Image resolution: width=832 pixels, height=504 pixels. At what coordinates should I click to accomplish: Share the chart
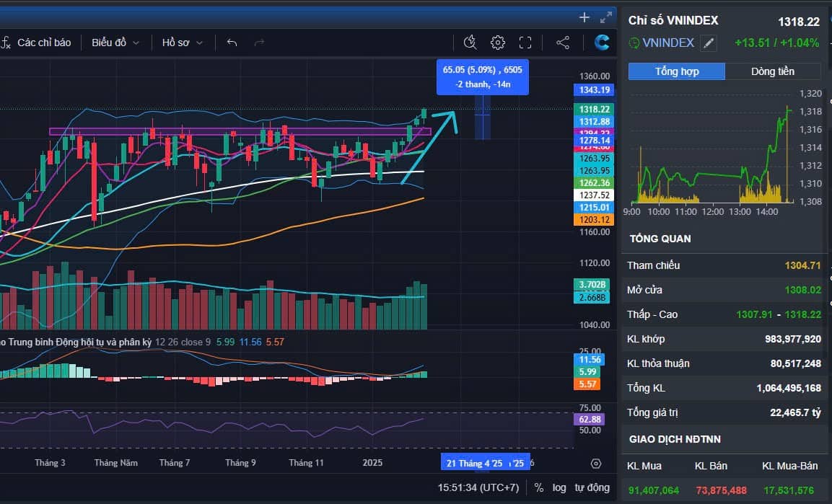click(563, 43)
